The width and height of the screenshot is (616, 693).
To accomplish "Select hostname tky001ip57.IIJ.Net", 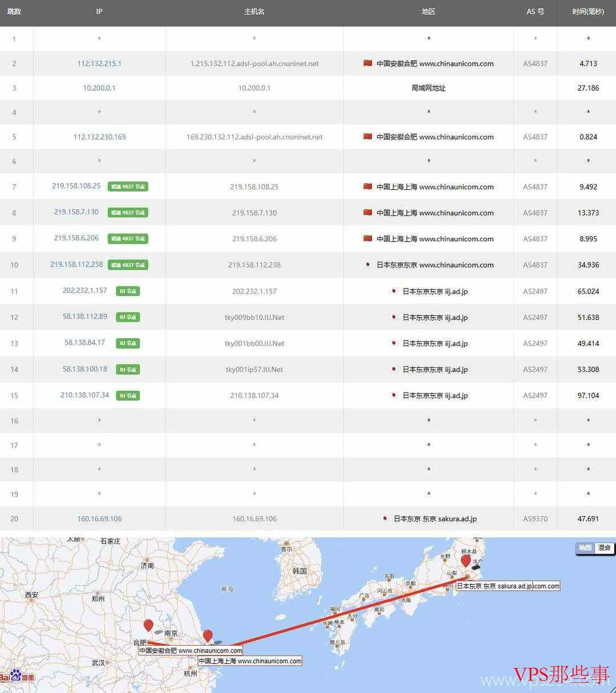I will click(254, 369).
